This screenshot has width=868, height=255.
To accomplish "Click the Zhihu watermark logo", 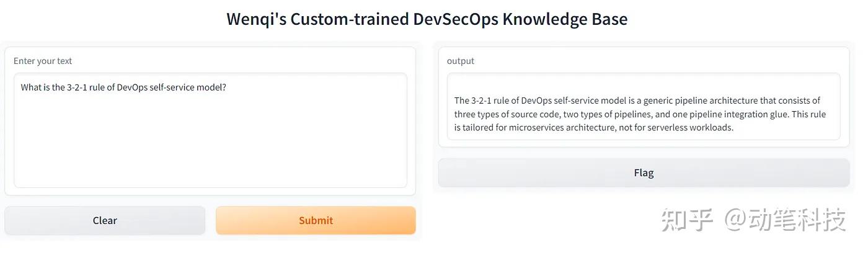I will click(688, 220).
